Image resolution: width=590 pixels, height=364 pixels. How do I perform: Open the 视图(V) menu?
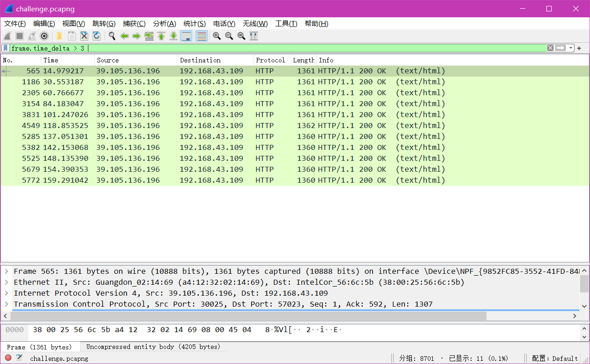[74, 24]
